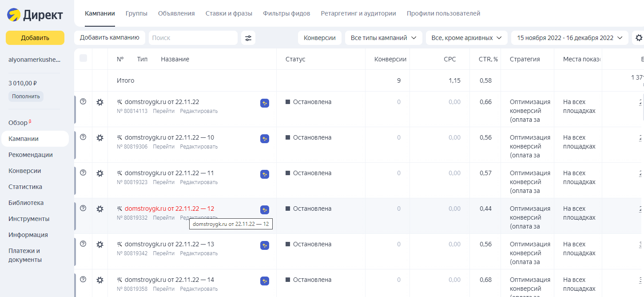Image resolution: width=644 pixels, height=297 pixels.
Task: Tick the select-all campaigns checkbox
Action: pos(83,58)
